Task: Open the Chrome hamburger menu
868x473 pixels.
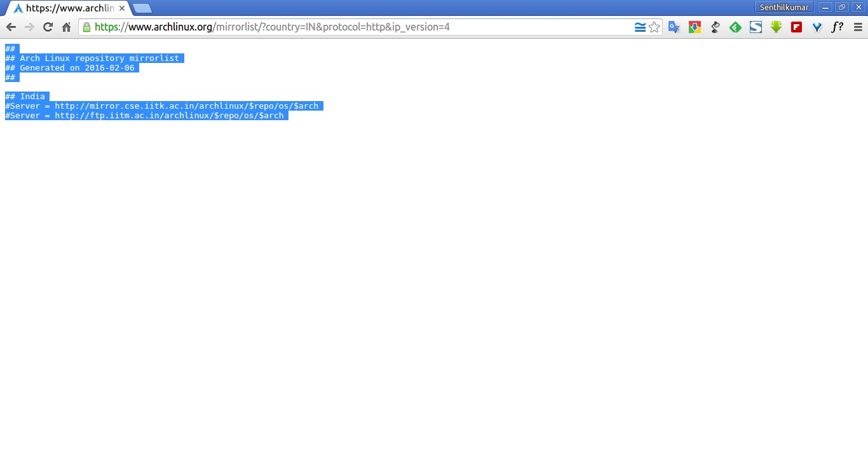Action: point(857,27)
